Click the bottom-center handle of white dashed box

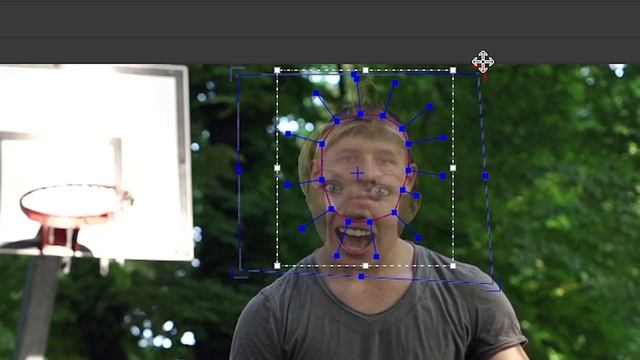pyautogui.click(x=365, y=266)
